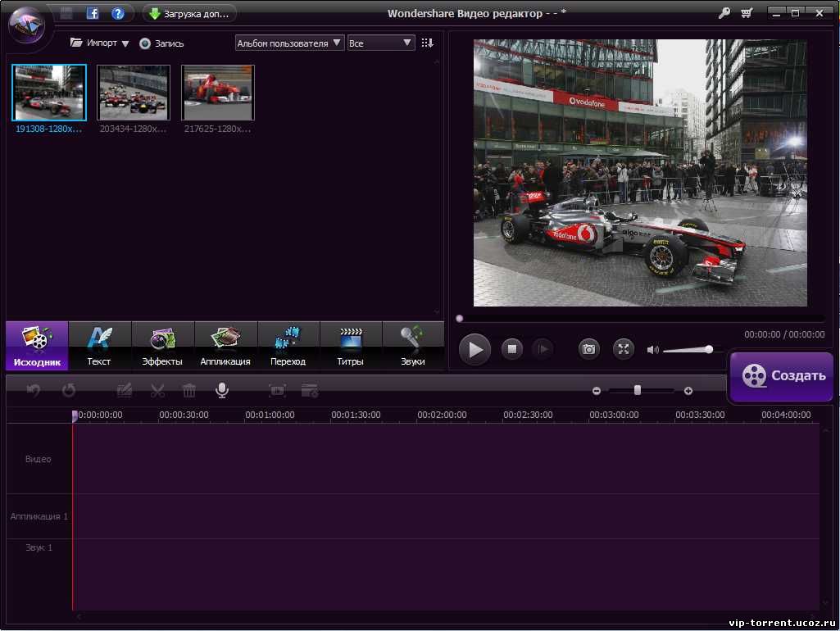
Task: Click the snapshot camera icon
Action: click(x=588, y=350)
